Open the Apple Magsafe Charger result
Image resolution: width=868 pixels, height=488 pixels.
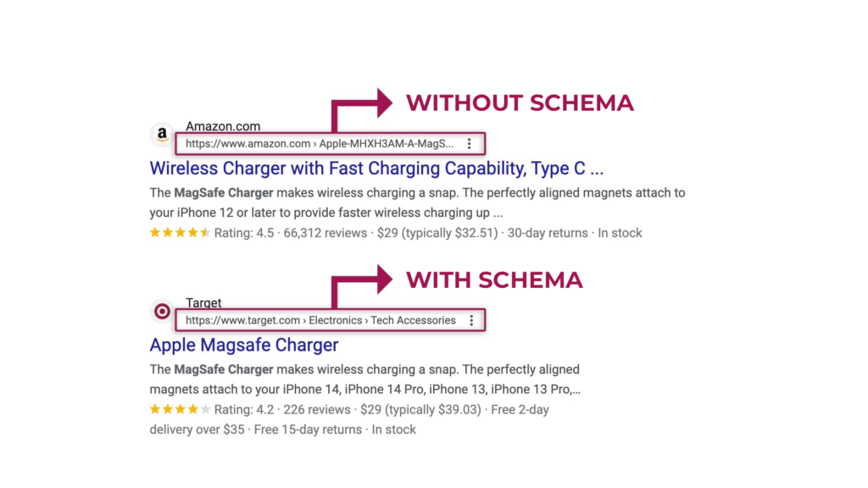(x=243, y=345)
